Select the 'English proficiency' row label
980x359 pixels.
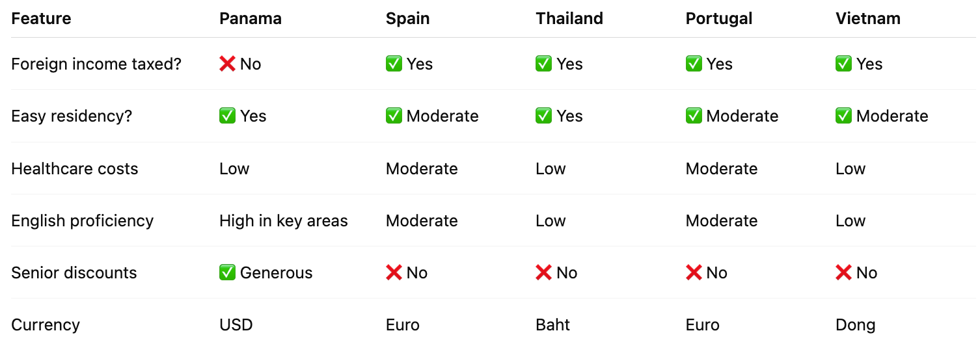click(x=83, y=220)
